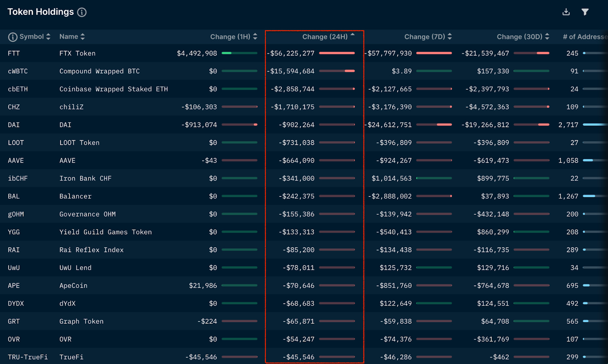Click DAI addresses bar indicator
The width and height of the screenshot is (608, 364).
(595, 125)
